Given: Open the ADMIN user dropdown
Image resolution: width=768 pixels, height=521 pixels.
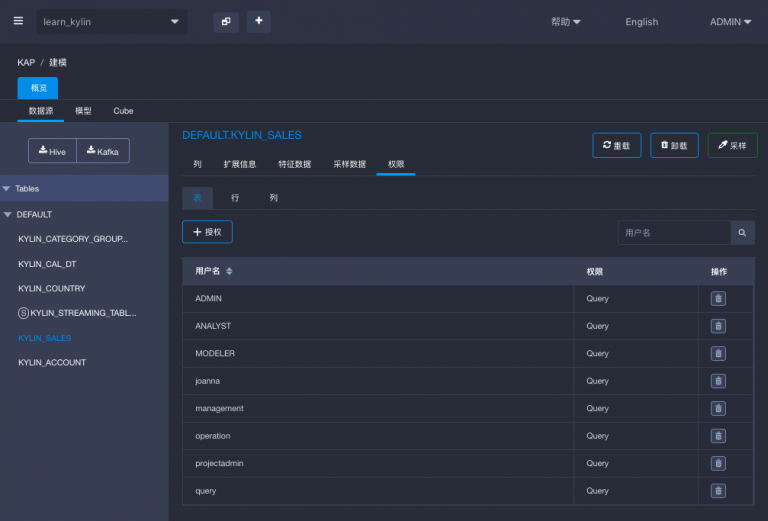Looking at the screenshot, I should (x=730, y=22).
